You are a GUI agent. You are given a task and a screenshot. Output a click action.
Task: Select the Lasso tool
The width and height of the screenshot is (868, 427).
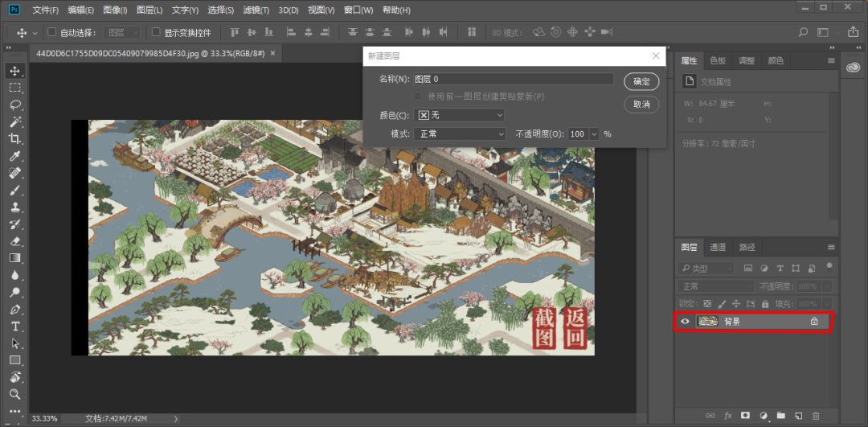point(15,105)
